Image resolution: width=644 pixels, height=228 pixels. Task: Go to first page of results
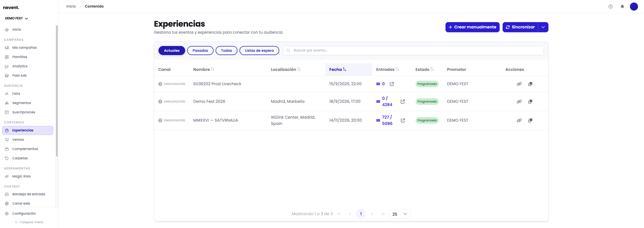pos(339,214)
